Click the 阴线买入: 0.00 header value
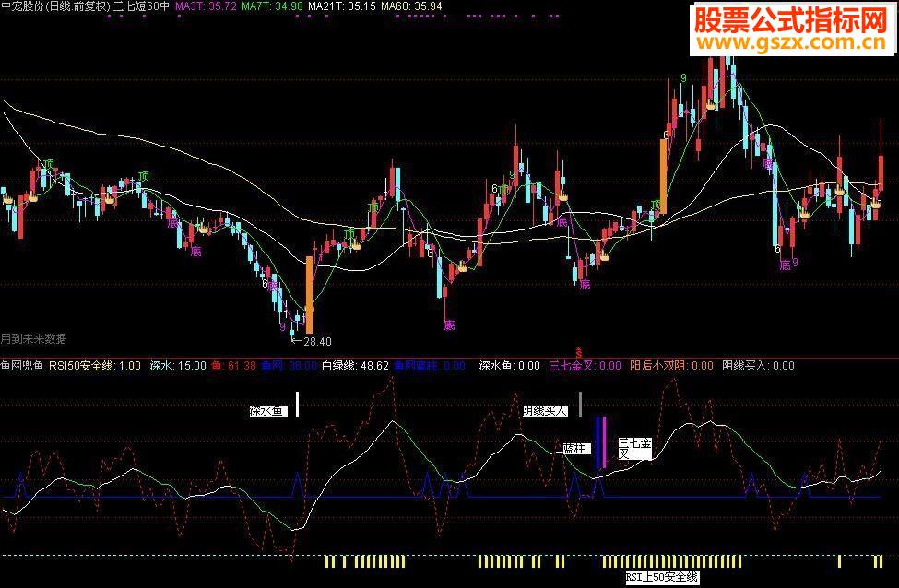This screenshot has height=588, width=899. pos(758,366)
